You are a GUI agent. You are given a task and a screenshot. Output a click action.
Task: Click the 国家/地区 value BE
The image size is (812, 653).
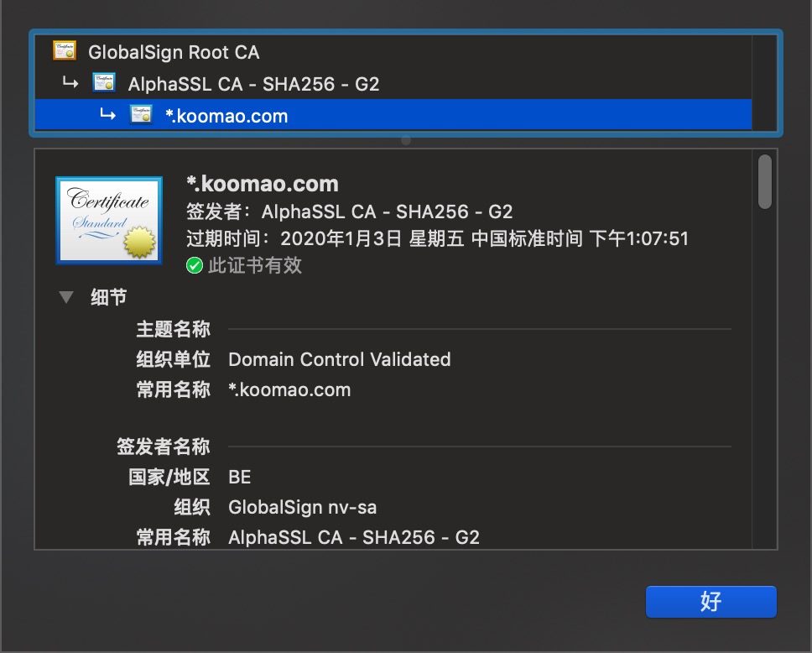[240, 477]
